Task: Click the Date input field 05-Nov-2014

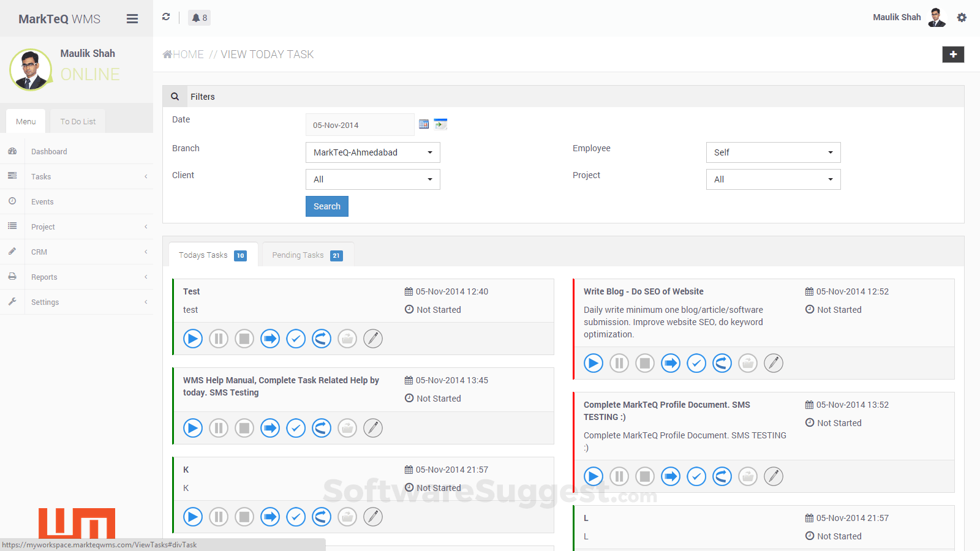Action: [360, 125]
